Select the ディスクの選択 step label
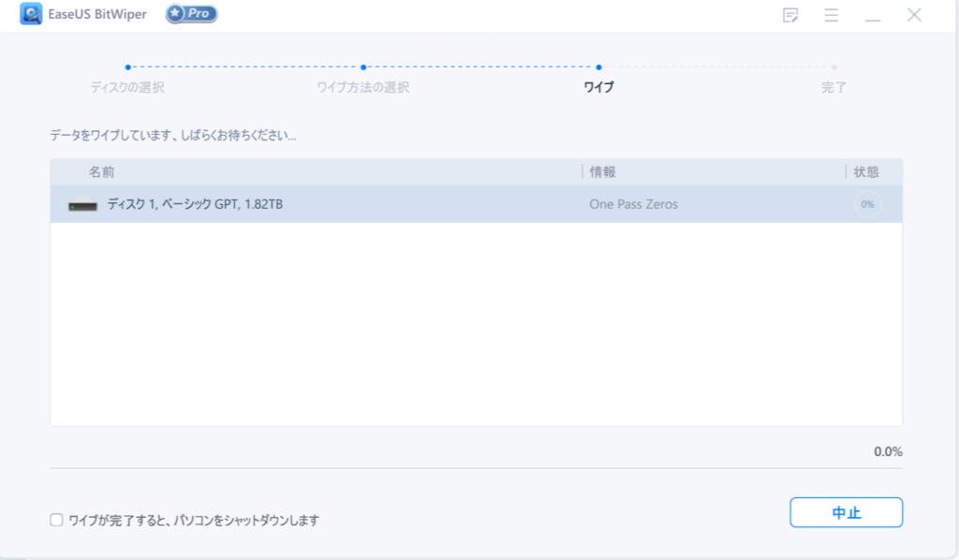The height and width of the screenshot is (560, 959). [x=127, y=88]
